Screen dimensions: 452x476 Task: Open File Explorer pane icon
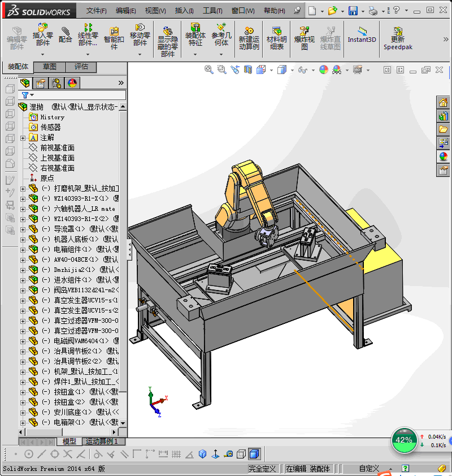(x=443, y=129)
